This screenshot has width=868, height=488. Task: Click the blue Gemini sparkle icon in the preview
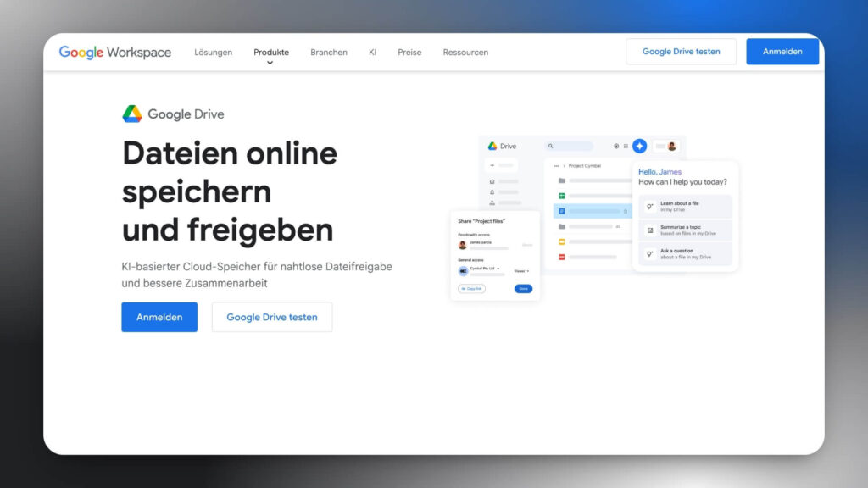pyautogui.click(x=639, y=146)
